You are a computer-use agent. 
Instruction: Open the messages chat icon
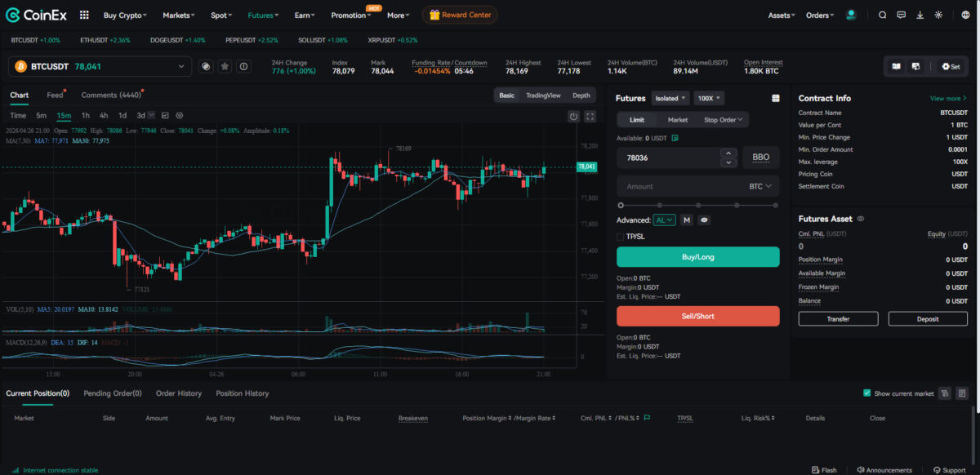point(901,15)
